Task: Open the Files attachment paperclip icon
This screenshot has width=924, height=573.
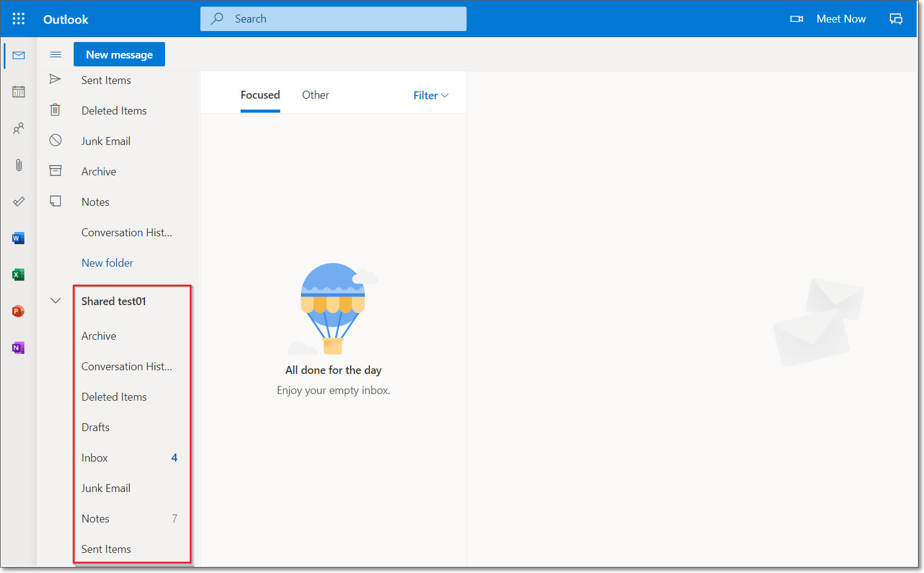Action: [x=19, y=165]
